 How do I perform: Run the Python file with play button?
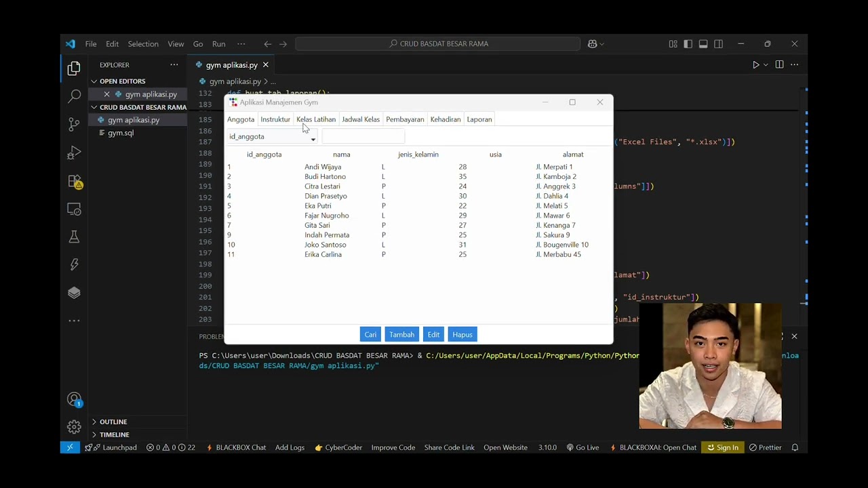point(755,65)
